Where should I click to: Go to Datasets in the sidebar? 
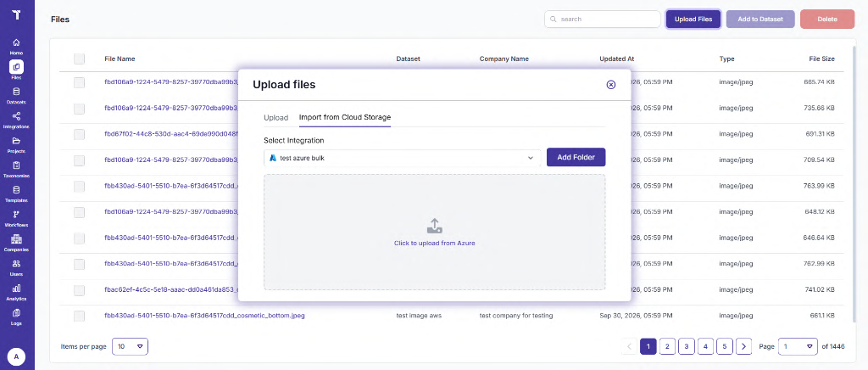17,96
